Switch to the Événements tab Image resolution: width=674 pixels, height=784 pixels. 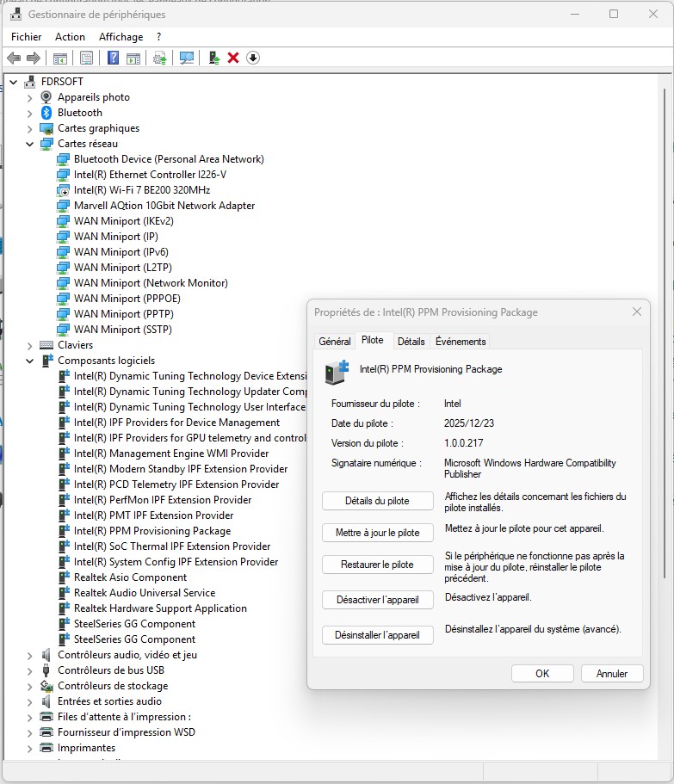point(461,342)
